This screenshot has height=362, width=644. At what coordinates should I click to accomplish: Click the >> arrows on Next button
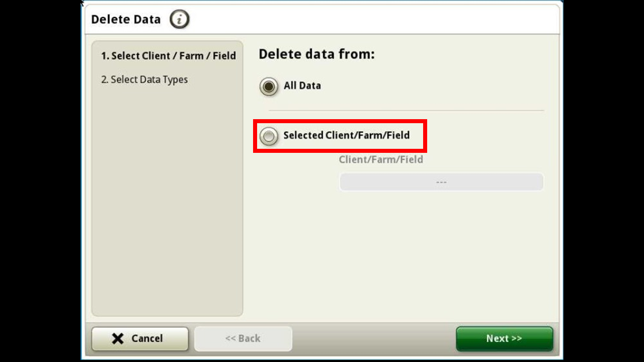(x=517, y=338)
